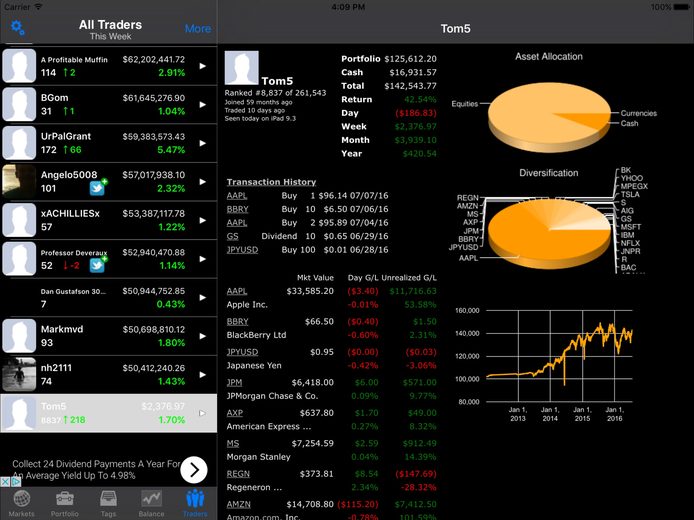The image size is (694, 520).
Task: Tap the Asset Allocation pie chart
Action: (x=549, y=117)
